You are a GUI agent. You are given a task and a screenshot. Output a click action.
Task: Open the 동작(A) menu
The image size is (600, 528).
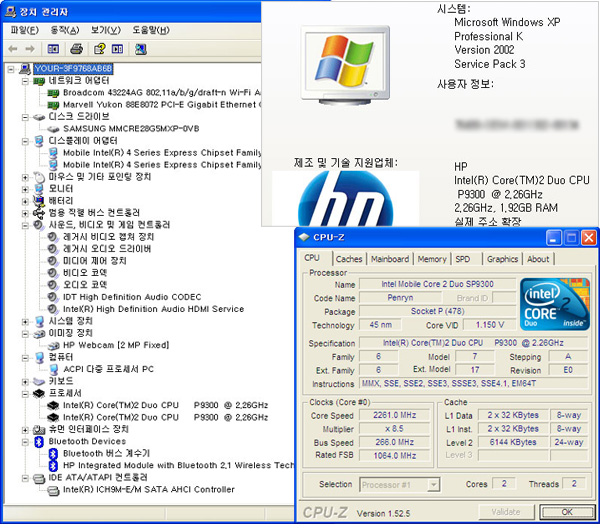65,30
